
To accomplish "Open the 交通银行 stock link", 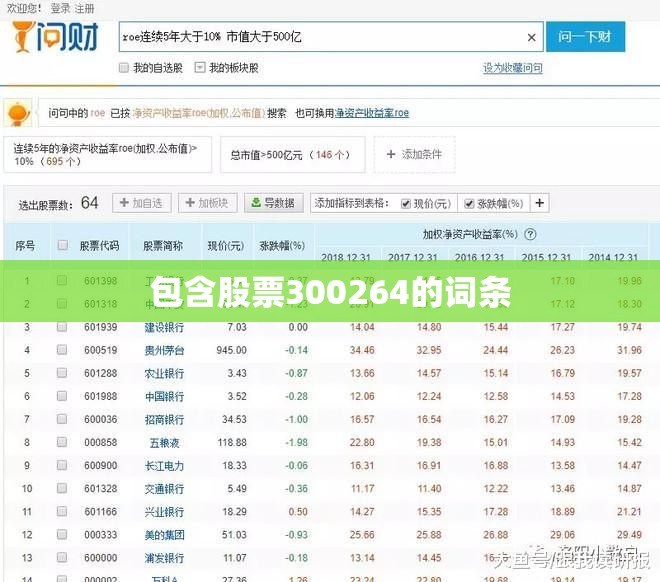I will click(164, 489).
